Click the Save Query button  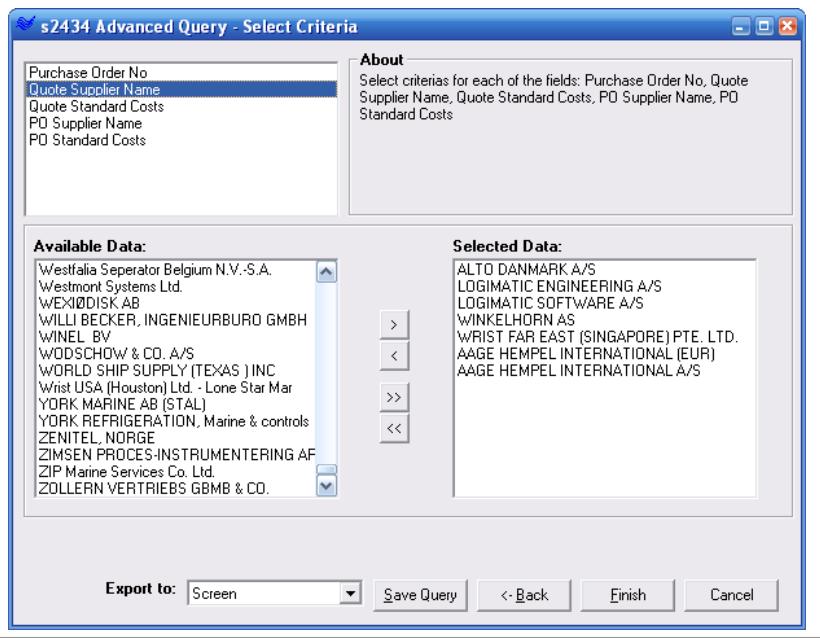(x=420, y=595)
